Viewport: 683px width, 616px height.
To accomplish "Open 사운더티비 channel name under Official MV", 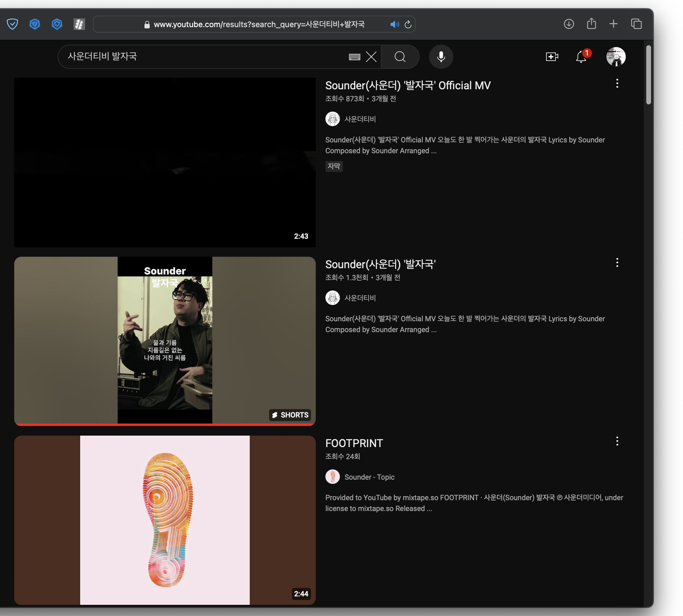I will pos(360,119).
